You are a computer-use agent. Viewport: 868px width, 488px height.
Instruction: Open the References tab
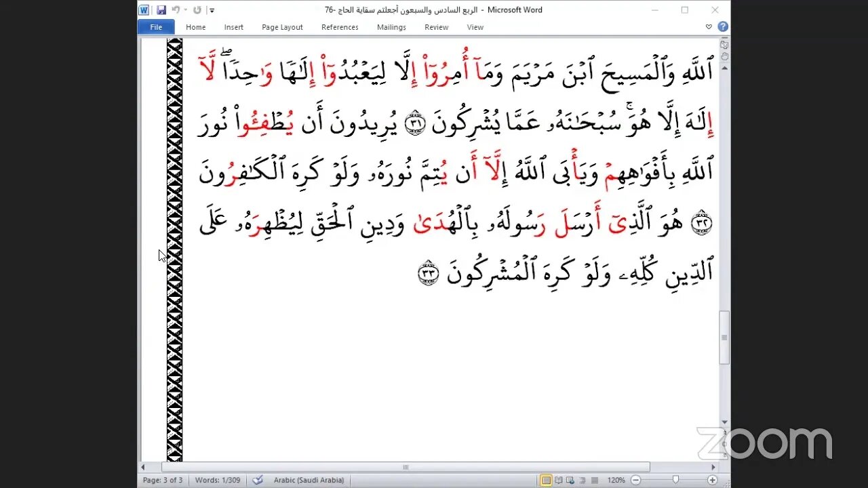coord(340,27)
